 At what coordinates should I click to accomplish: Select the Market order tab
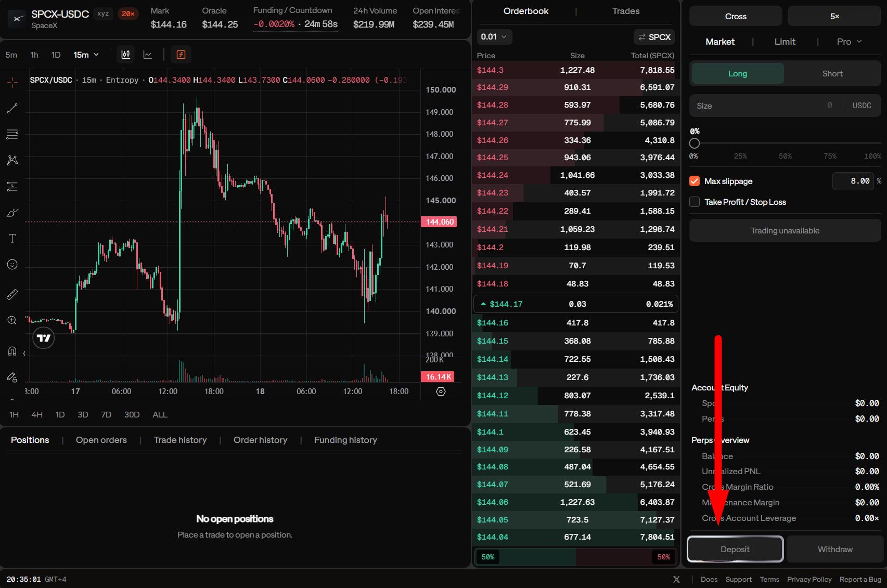(x=720, y=42)
